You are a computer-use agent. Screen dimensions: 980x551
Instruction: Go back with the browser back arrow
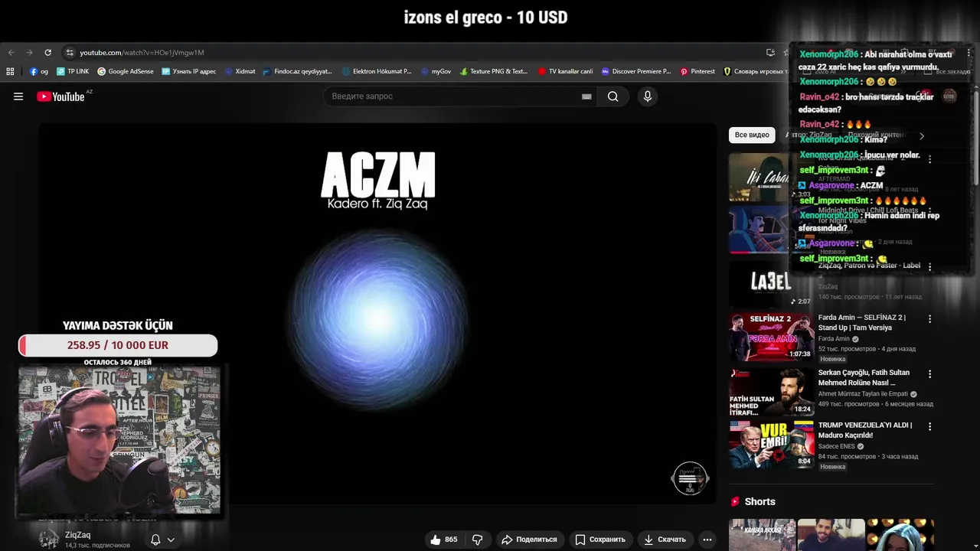click(x=11, y=53)
